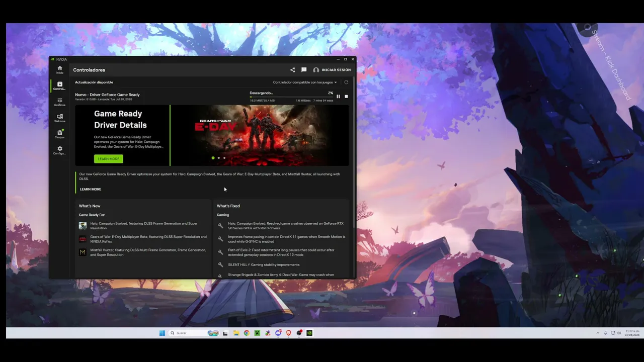Open the Minecraft creeper icon on the taskbar
Image resolution: width=644 pixels, height=362 pixels.
click(x=257, y=333)
